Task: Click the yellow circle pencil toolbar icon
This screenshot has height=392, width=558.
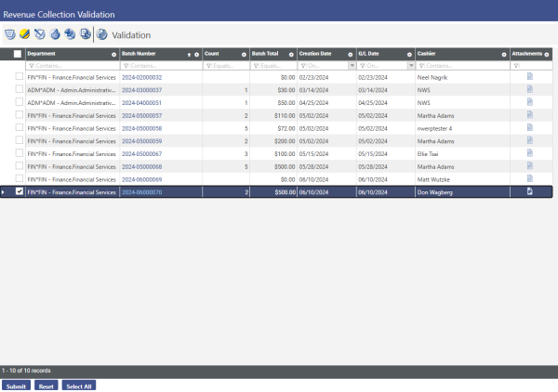Action: tap(24, 34)
